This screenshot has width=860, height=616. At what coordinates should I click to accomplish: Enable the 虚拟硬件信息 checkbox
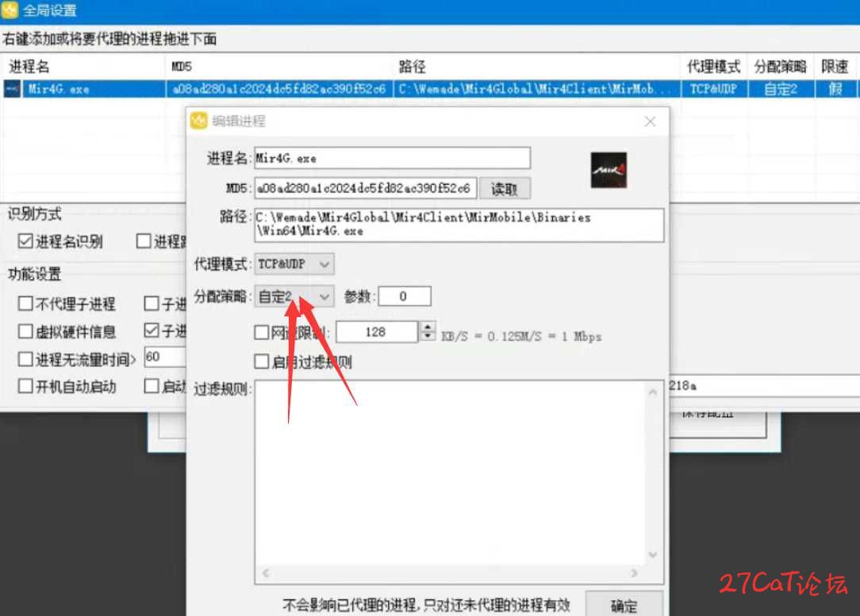(25, 331)
